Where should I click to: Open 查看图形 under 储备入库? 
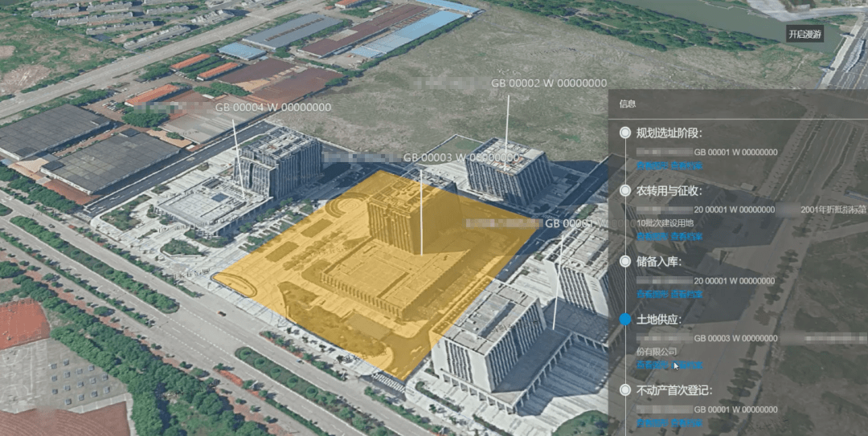coord(652,294)
